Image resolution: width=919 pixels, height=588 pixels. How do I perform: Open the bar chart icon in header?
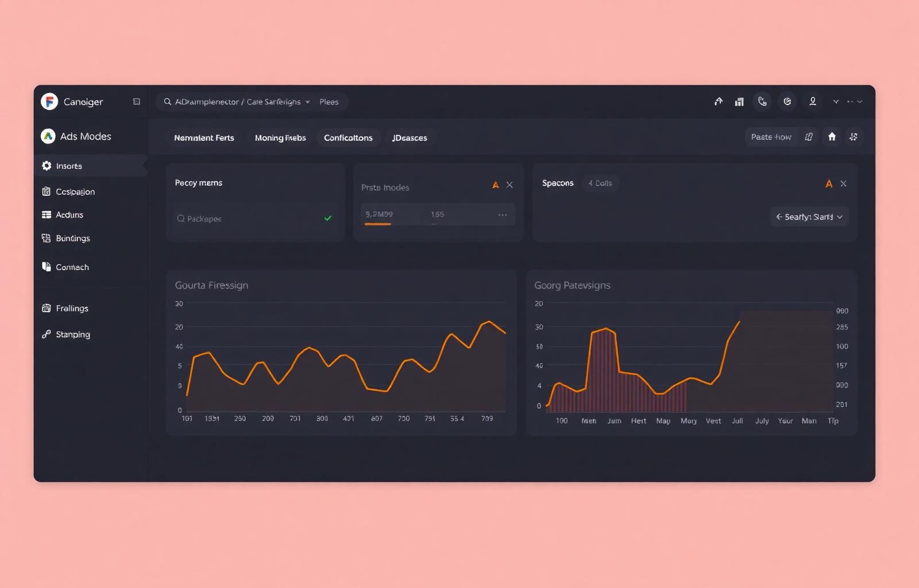[x=739, y=102]
